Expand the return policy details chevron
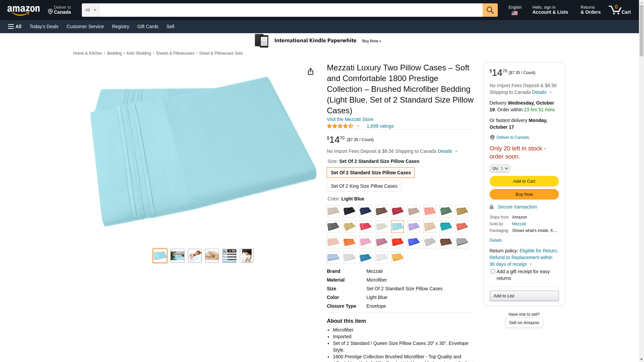Screen dimensions: 644x362 (x=531, y=264)
